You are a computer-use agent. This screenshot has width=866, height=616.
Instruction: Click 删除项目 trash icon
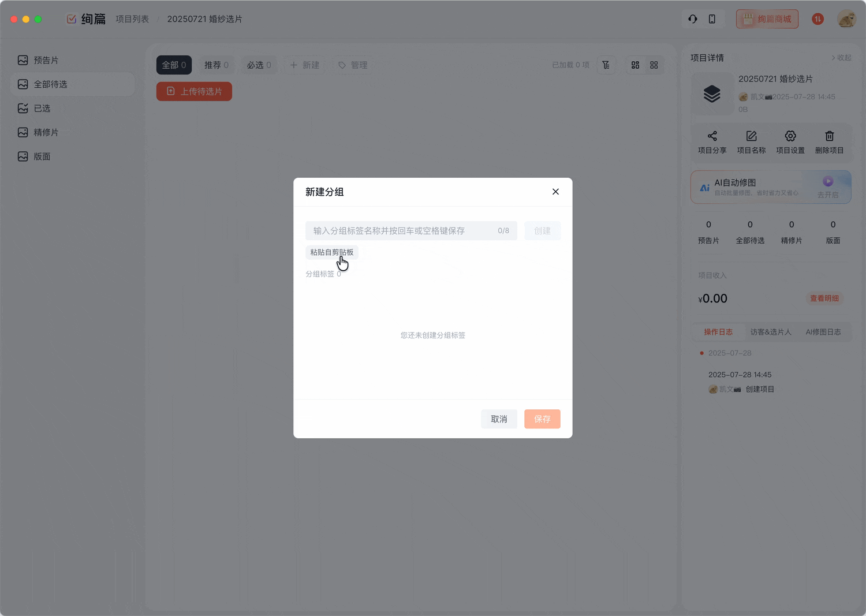pos(830,142)
